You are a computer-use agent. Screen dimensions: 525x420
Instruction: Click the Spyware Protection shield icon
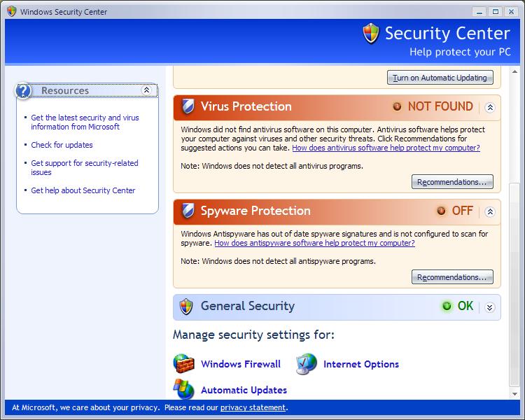(188, 211)
